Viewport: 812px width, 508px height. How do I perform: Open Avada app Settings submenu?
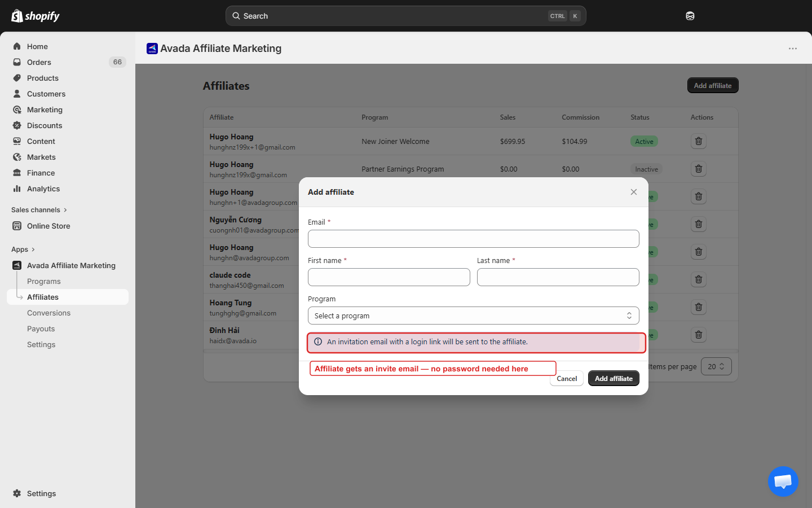41,344
